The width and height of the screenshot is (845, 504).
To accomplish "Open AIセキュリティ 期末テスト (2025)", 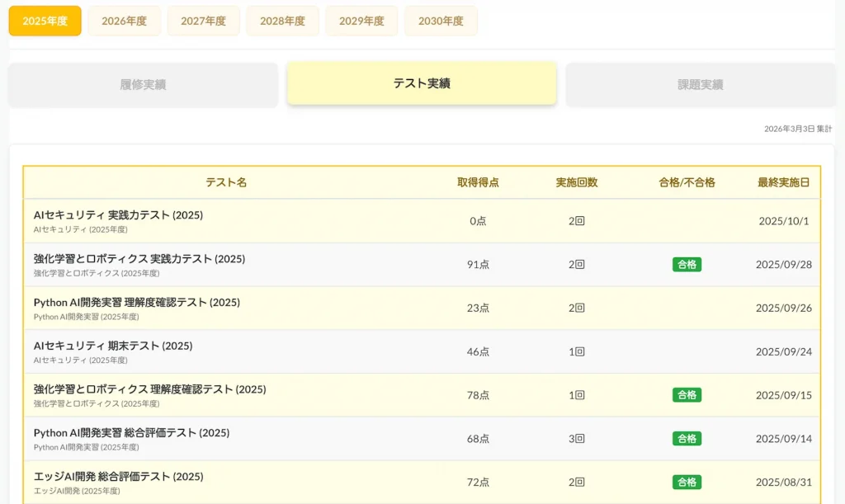I will tap(113, 346).
